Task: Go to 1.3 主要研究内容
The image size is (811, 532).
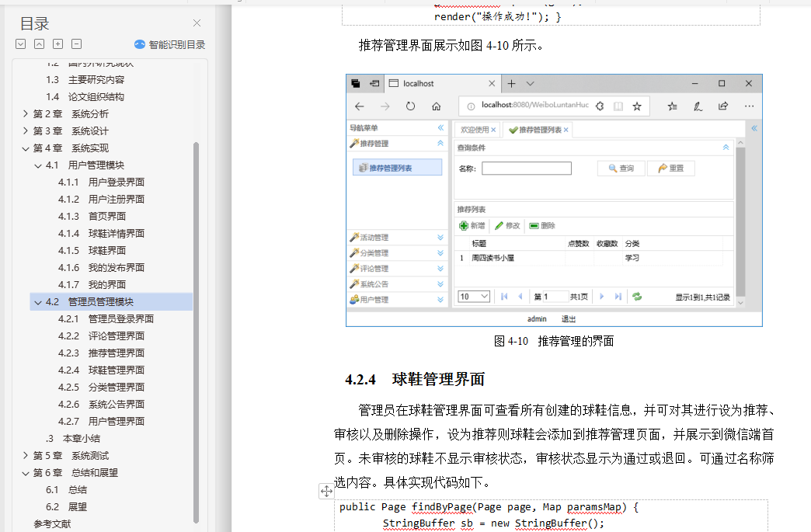Action: pyautogui.click(x=85, y=80)
